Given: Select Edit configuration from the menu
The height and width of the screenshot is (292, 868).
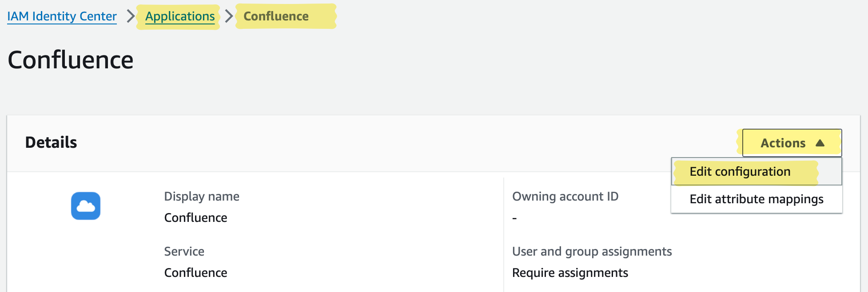Looking at the screenshot, I should point(740,171).
